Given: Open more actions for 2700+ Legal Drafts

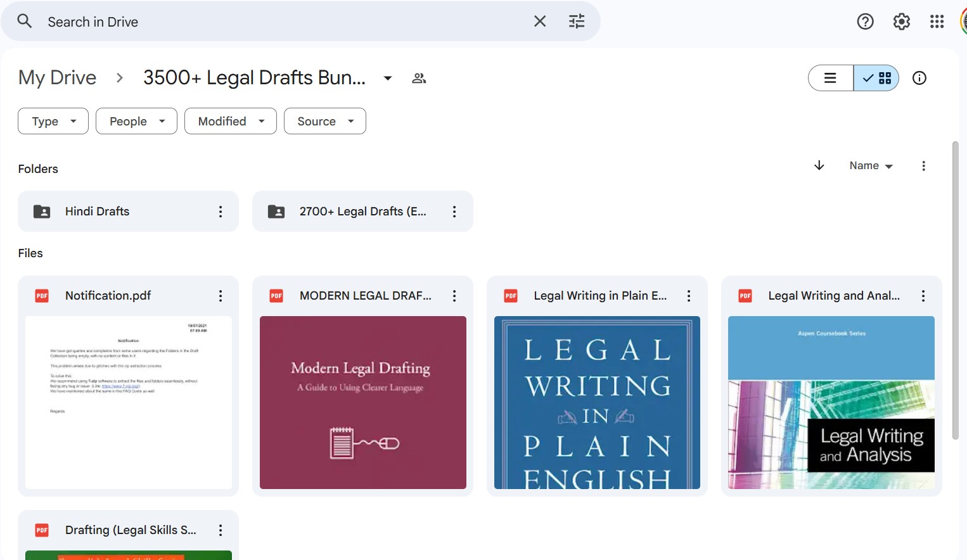Looking at the screenshot, I should (x=454, y=212).
